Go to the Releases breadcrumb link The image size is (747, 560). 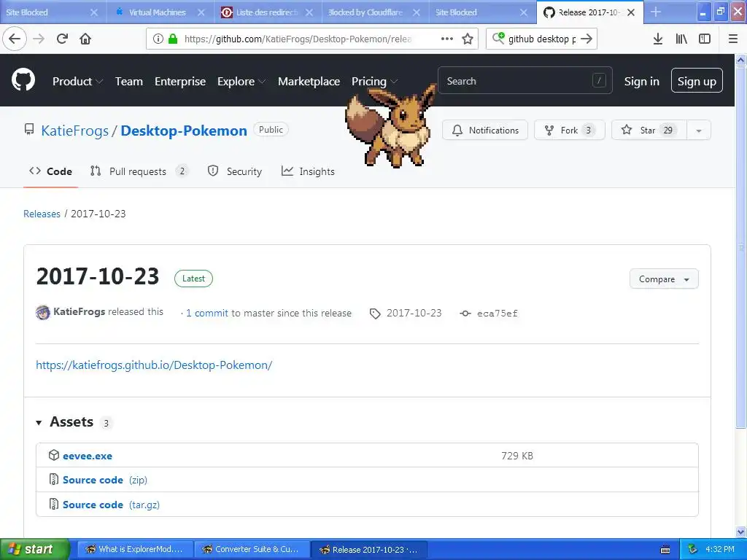[x=42, y=214]
